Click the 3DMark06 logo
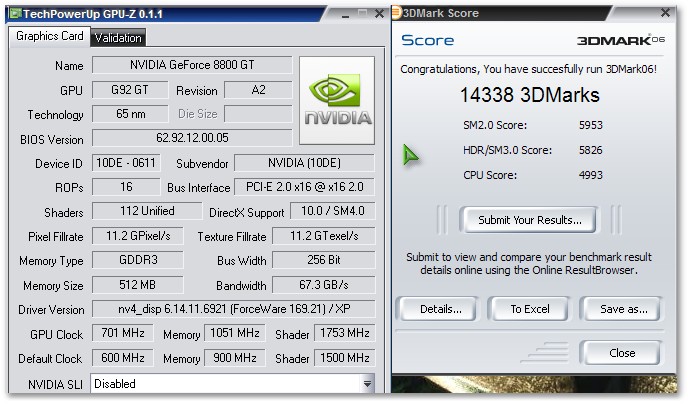The width and height of the screenshot is (688, 404). click(620, 40)
